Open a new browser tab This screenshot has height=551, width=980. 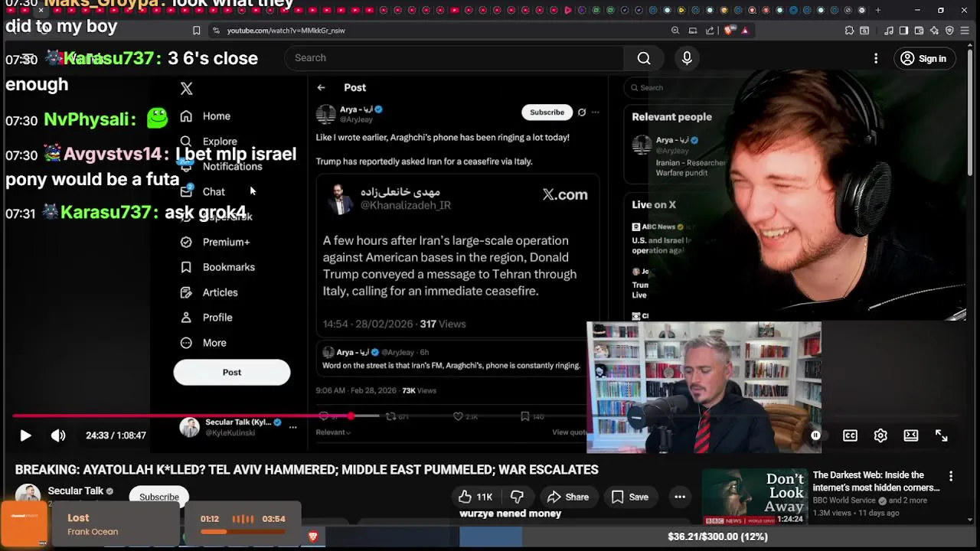[877, 10]
